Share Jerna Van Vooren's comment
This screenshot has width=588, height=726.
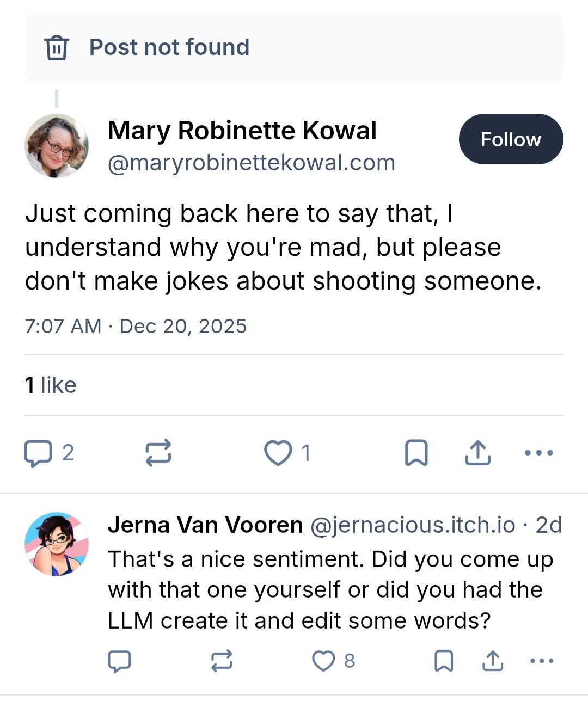(493, 661)
